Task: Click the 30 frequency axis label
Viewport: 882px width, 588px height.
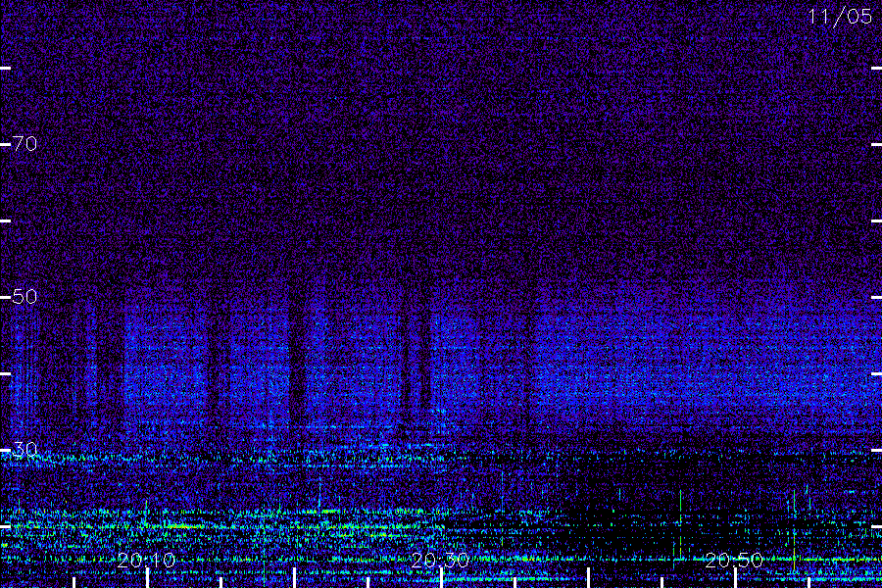Action: (x=24, y=449)
